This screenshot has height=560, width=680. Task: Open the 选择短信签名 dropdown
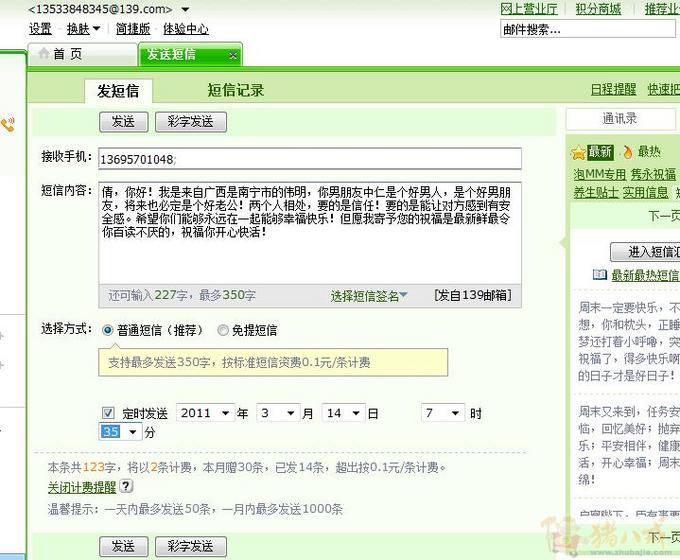click(369, 296)
